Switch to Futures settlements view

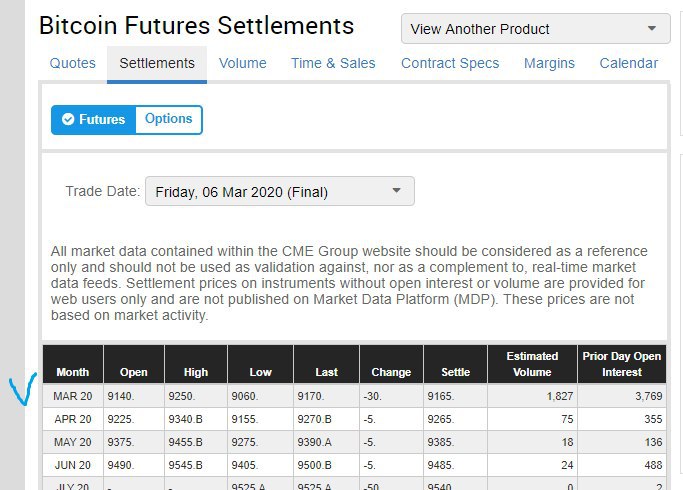94,120
